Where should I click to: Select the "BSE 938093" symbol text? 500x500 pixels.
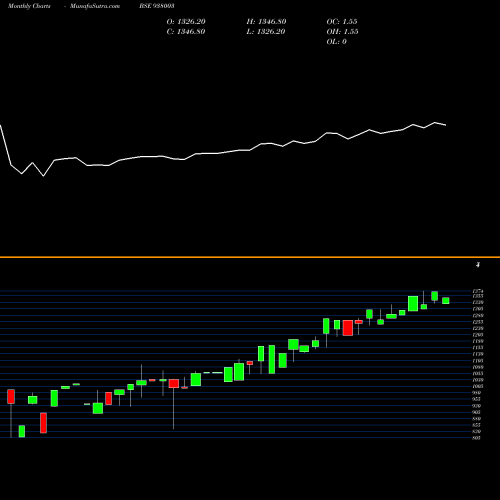(x=157, y=6)
